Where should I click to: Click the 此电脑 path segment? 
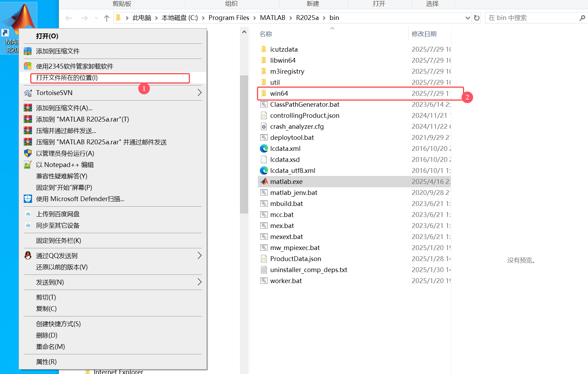(x=142, y=18)
